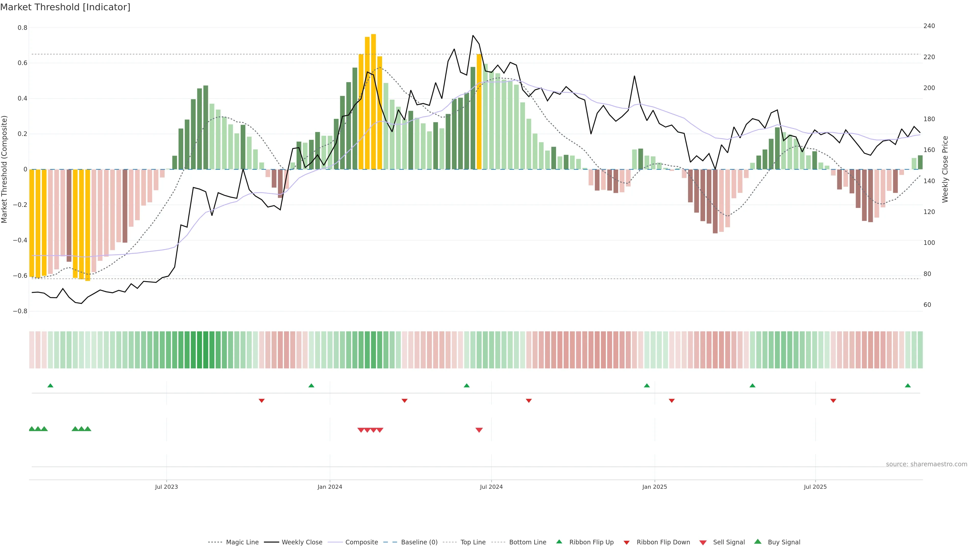Viewport: 980px width, 551px height.
Task: Click the Ribbon Flip Down legend triangle
Action: coord(627,543)
